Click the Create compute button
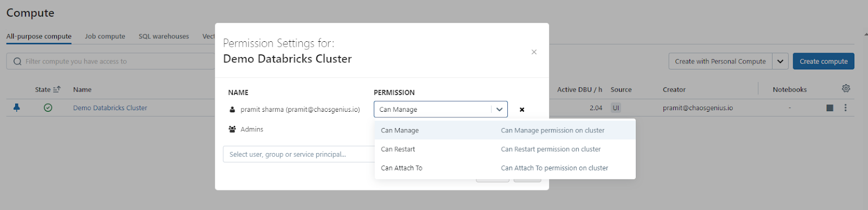This screenshot has height=210, width=868. (824, 61)
